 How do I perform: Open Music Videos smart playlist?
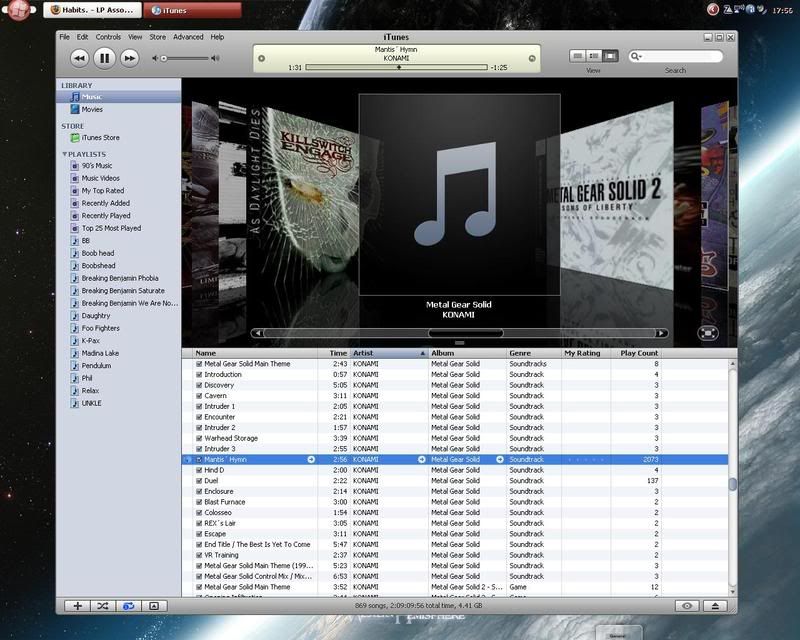point(118,178)
